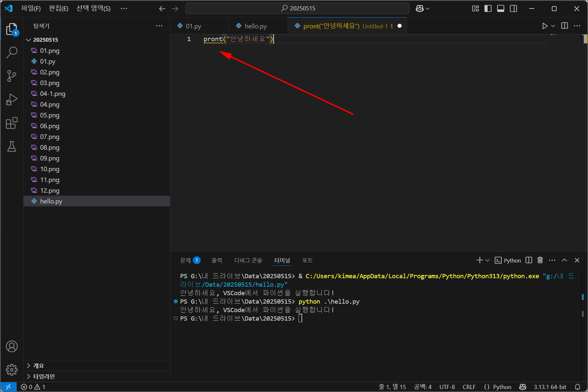Change line and column position 줄 1, 열 15

point(392,387)
